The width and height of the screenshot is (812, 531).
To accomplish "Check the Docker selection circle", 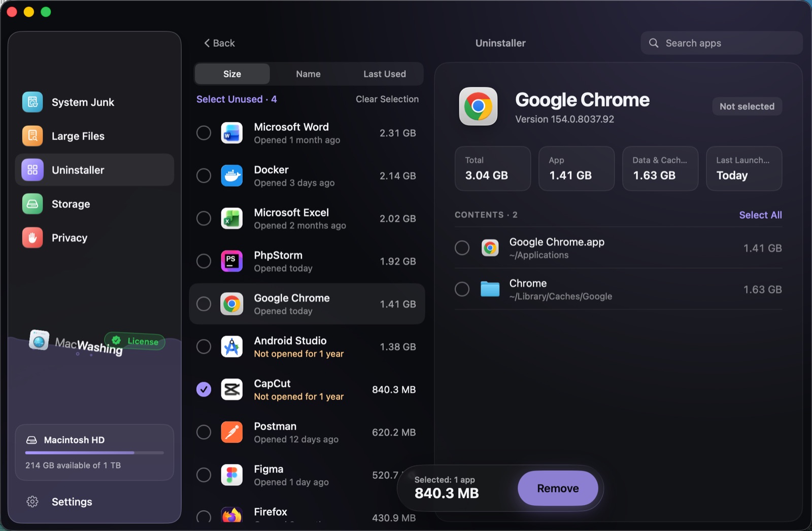I will (x=204, y=175).
